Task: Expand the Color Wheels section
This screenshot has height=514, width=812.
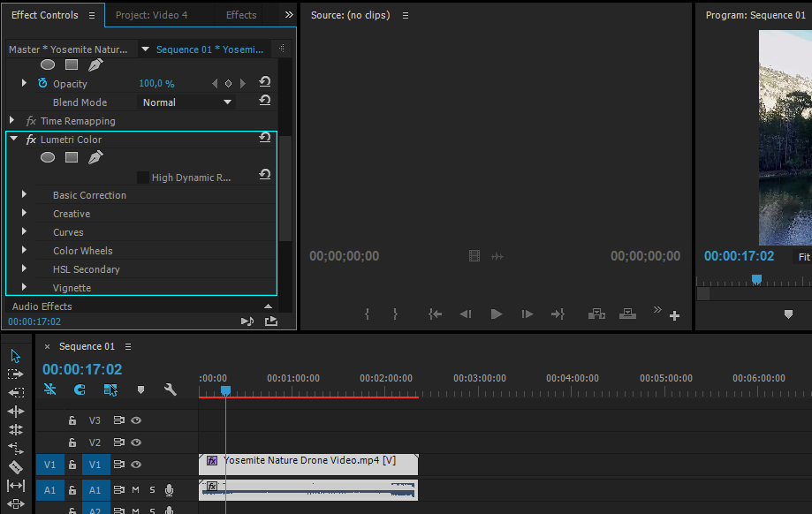Action: tap(22, 250)
